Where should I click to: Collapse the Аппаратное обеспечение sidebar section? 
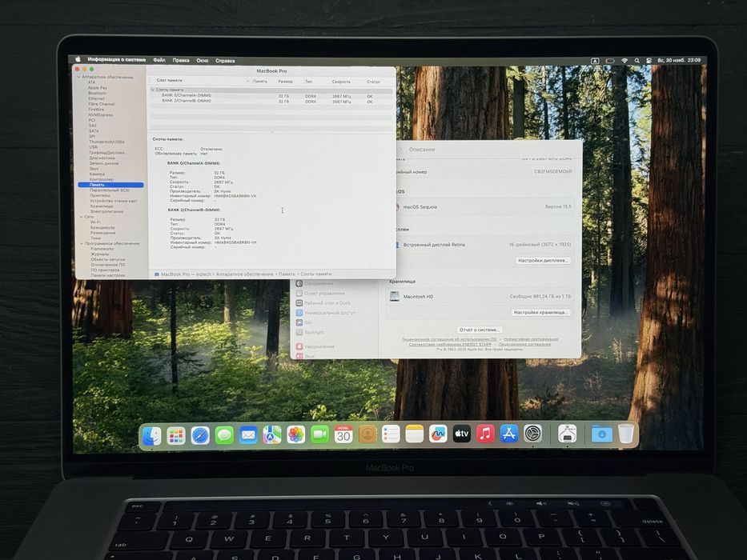[x=79, y=77]
